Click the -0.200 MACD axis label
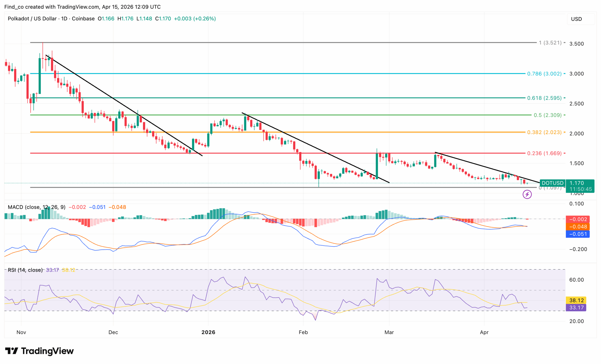 click(578, 249)
